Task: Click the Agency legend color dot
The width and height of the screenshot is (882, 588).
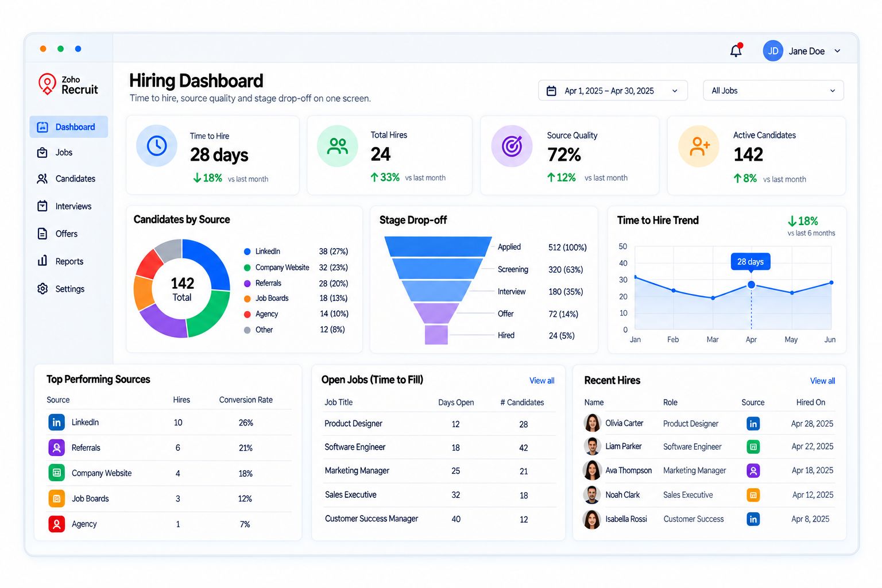Action: (x=247, y=314)
